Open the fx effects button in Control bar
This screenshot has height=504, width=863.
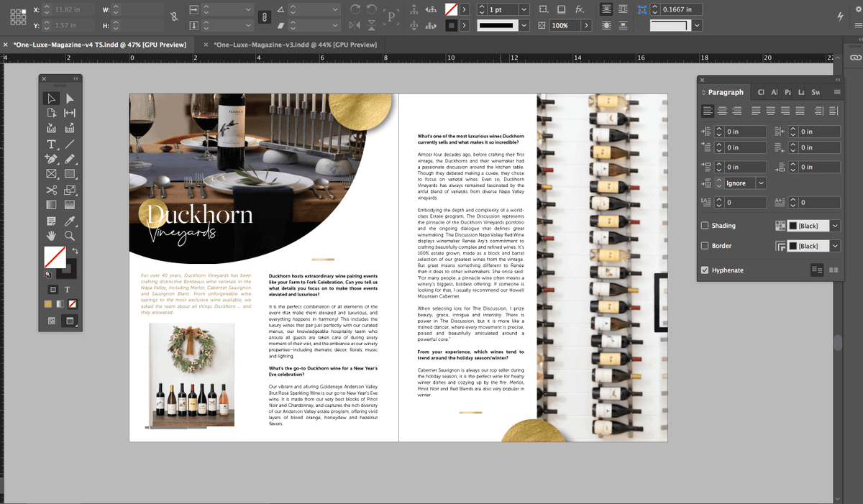tap(580, 9)
